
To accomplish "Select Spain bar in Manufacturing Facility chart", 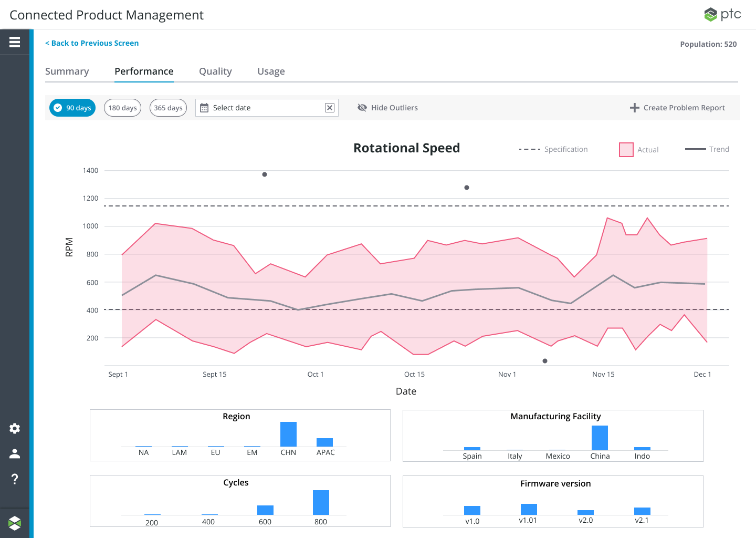I will tap(472, 449).
